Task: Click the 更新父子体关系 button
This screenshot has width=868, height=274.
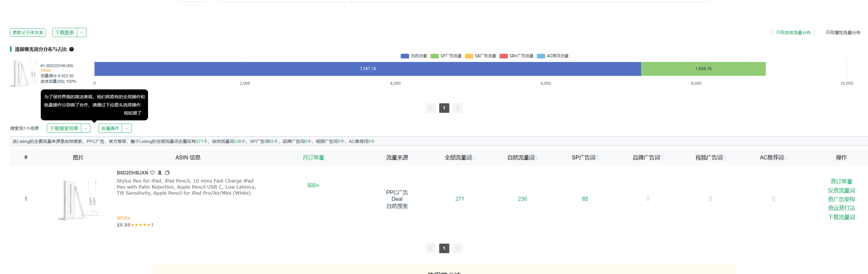Action: (27, 32)
